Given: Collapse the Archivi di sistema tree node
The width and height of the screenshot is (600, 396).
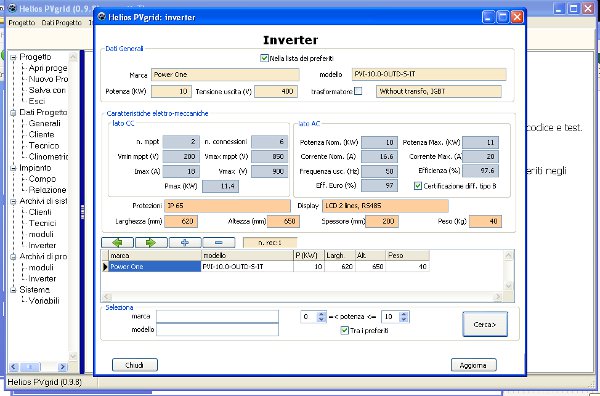Looking at the screenshot, I should pos(14,202).
